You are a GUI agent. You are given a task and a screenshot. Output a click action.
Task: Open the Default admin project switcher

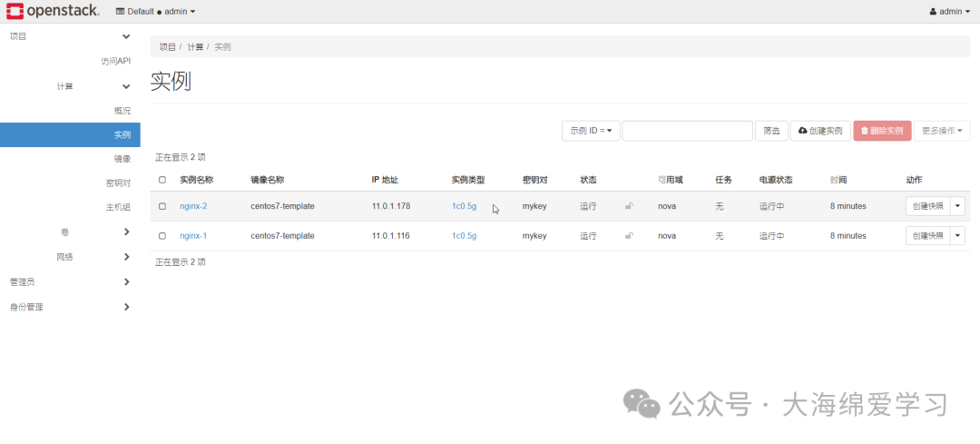(x=156, y=11)
